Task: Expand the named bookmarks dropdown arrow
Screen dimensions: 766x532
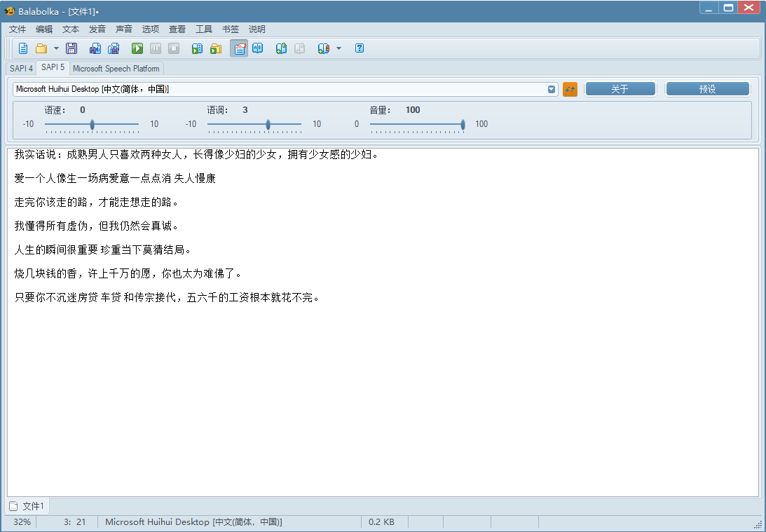Action: (x=338, y=48)
